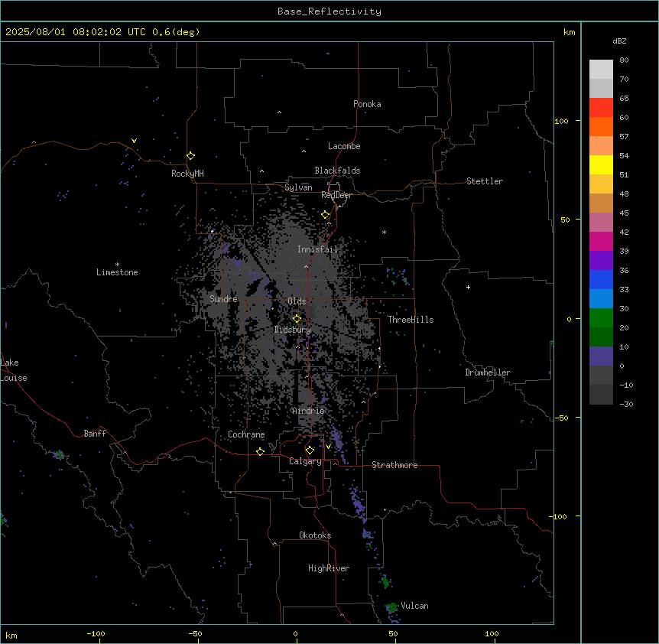Click the Sundre label

(x=223, y=299)
